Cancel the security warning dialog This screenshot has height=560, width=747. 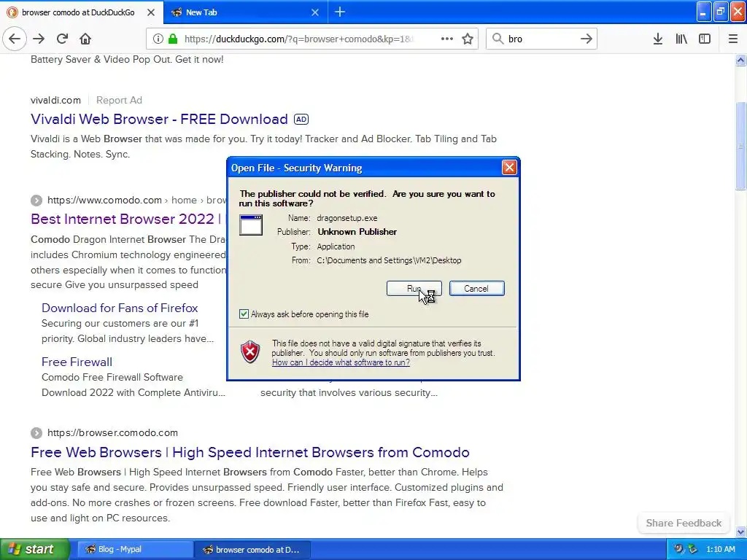pos(476,289)
